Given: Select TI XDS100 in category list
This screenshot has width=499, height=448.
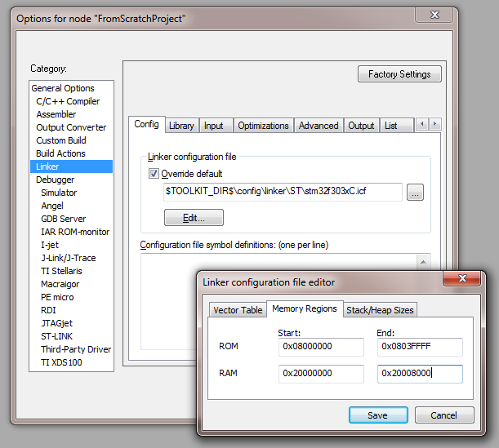Looking at the screenshot, I should (x=61, y=362).
